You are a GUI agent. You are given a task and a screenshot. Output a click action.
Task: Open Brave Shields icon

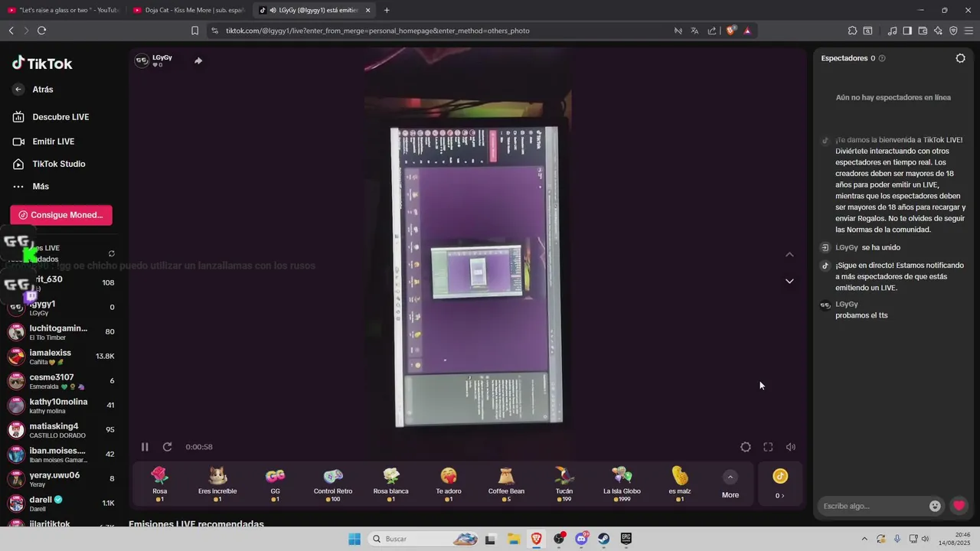tap(731, 31)
